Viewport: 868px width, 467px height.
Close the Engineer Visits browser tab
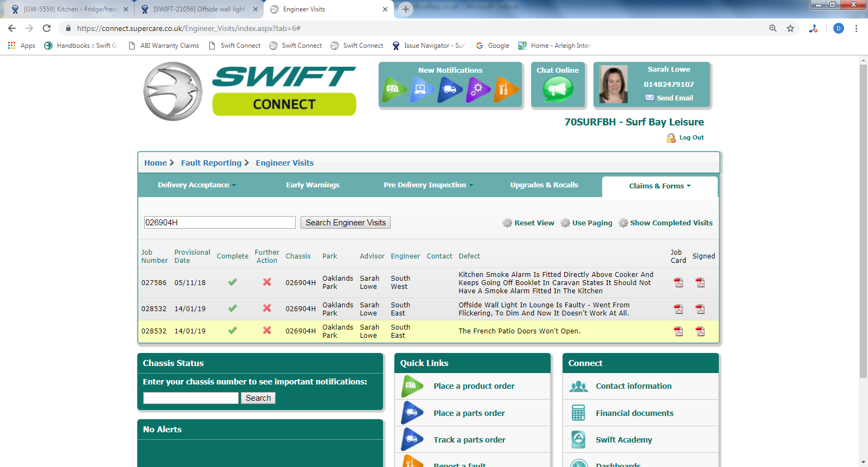pyautogui.click(x=385, y=9)
